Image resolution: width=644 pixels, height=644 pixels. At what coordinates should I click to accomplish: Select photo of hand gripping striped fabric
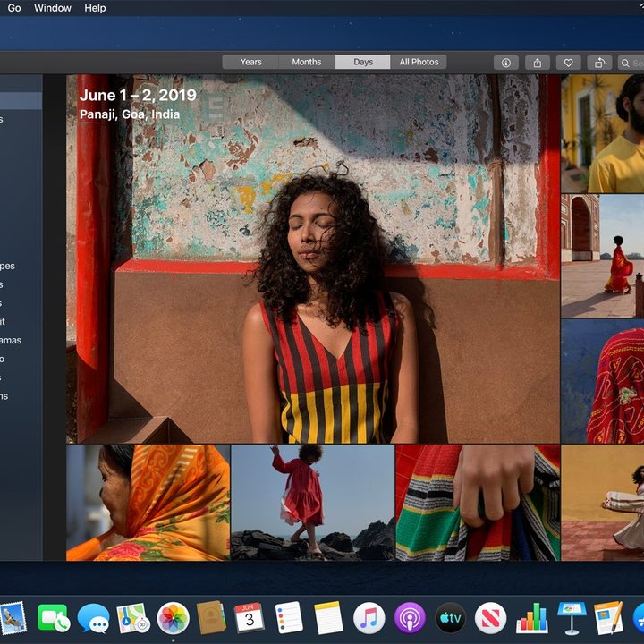tap(478, 503)
